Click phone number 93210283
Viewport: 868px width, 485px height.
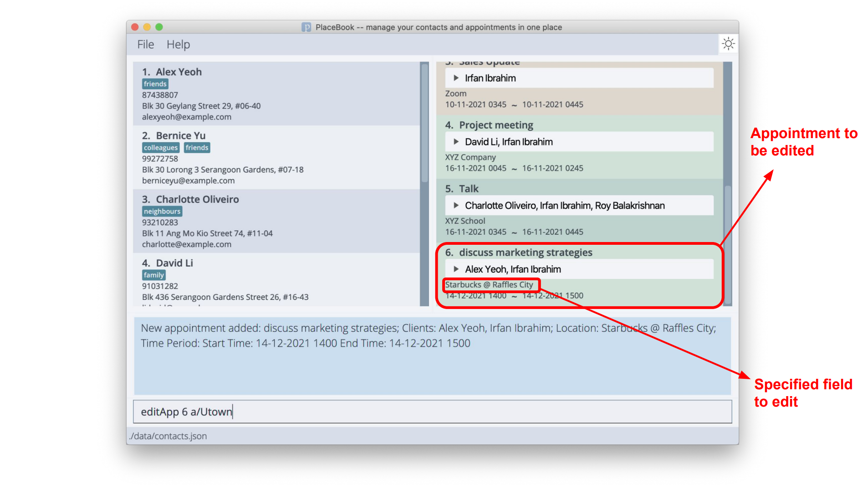tap(160, 222)
